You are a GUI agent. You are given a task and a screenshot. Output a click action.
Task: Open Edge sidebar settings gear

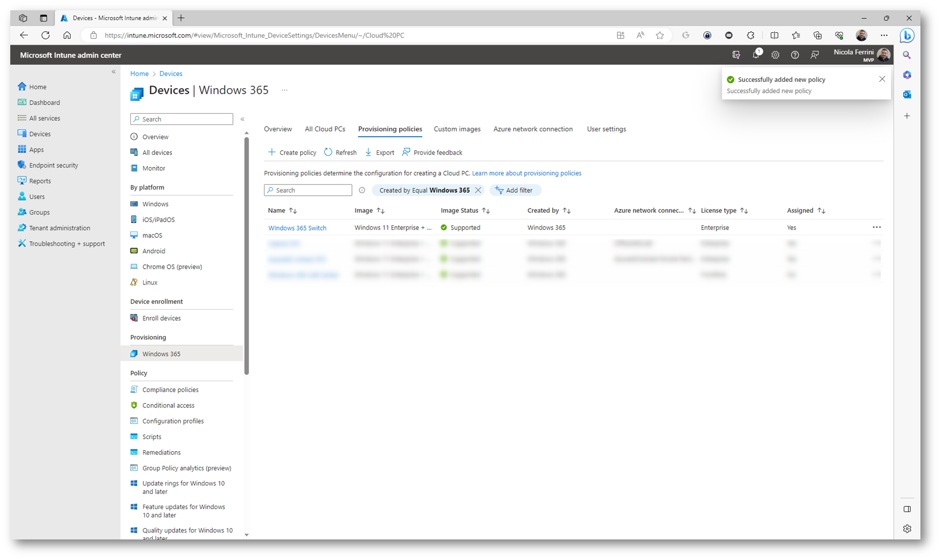click(x=907, y=529)
